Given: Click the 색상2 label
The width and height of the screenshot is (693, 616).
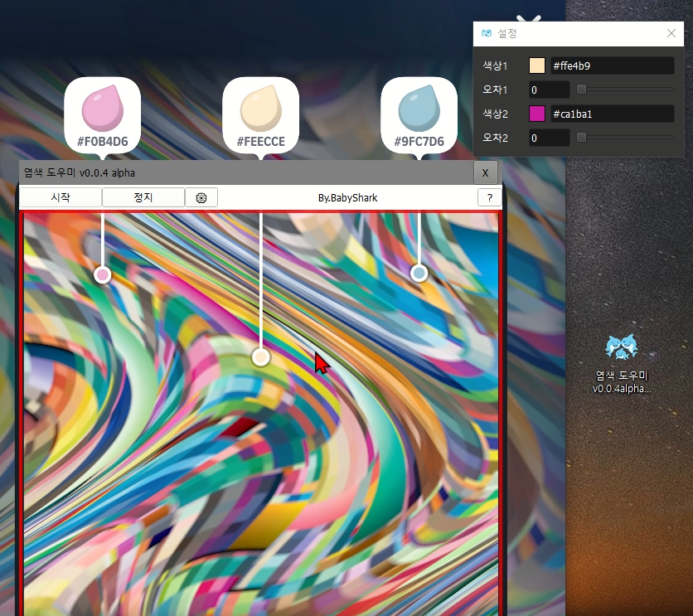Looking at the screenshot, I should tap(495, 114).
